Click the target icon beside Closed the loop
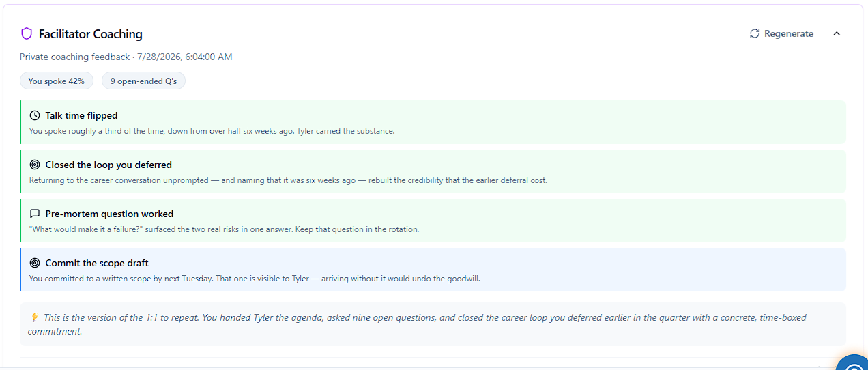Viewport: 868px width, 370px height. (35, 165)
